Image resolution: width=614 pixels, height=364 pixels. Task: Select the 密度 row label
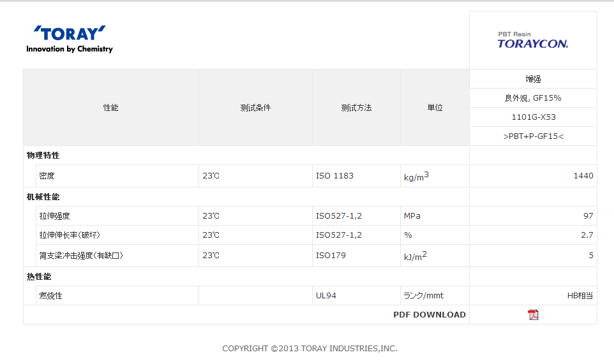(x=47, y=176)
